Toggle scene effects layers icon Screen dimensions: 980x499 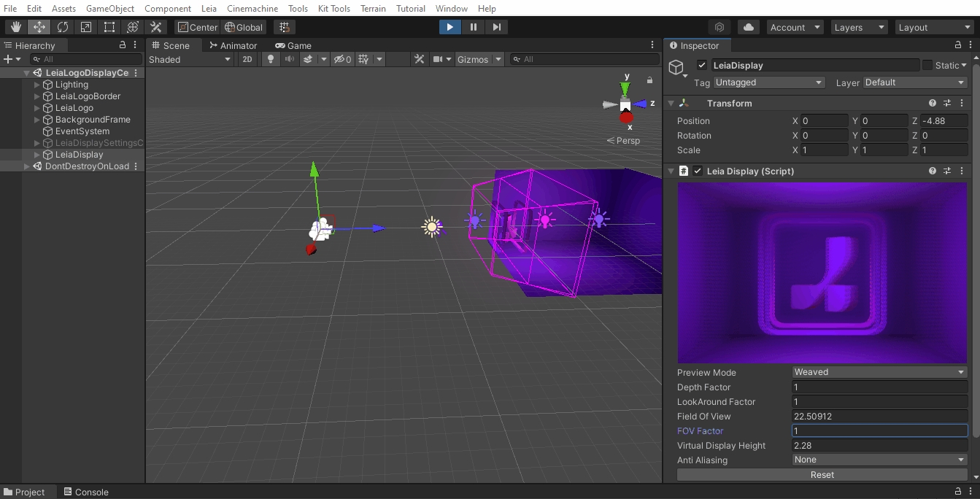(308, 59)
